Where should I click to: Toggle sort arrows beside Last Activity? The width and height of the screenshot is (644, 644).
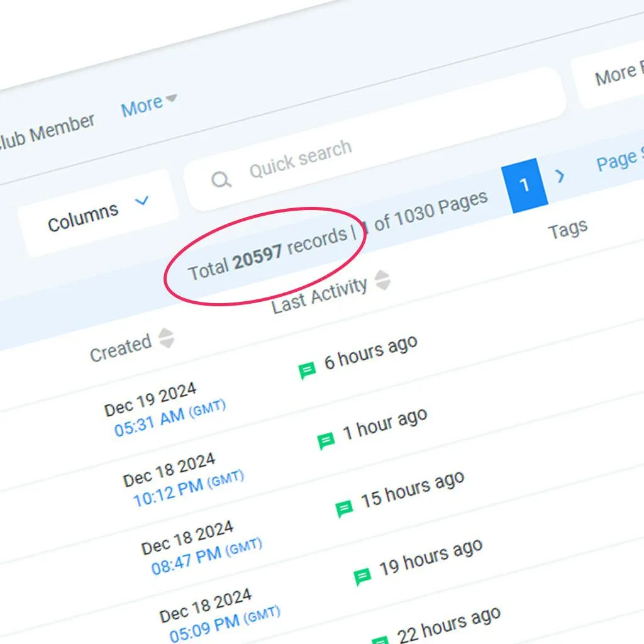[x=382, y=280]
